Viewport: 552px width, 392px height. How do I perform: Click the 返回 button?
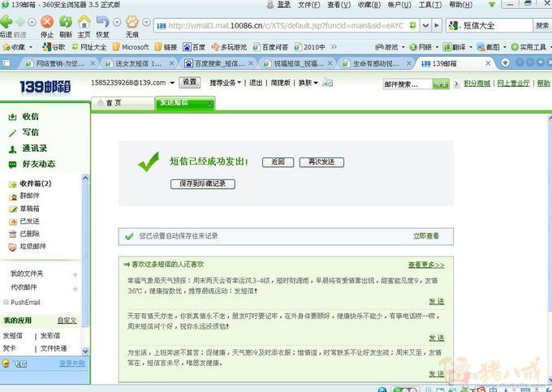[278, 162]
